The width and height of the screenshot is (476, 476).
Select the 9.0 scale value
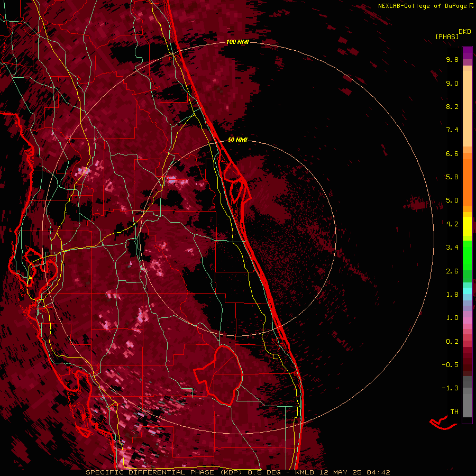point(452,83)
